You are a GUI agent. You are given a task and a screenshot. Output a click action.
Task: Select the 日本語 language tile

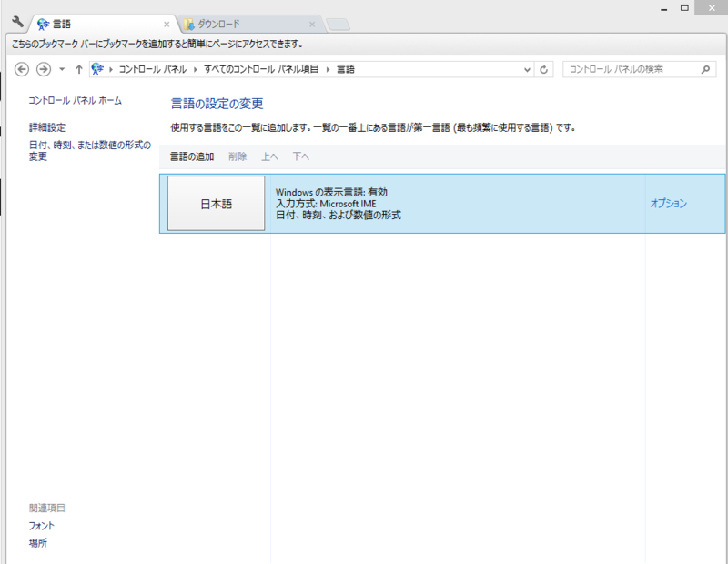[217, 204]
